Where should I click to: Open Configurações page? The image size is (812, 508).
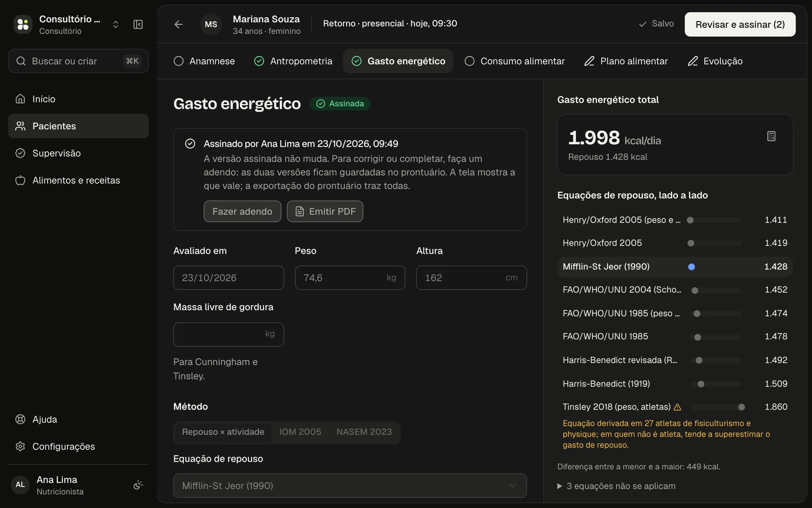point(78,446)
